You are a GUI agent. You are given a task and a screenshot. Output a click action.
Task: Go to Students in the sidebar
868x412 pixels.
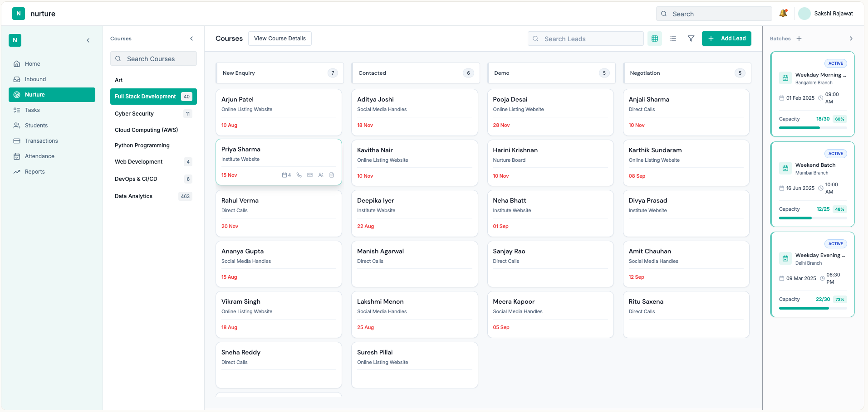52,126
